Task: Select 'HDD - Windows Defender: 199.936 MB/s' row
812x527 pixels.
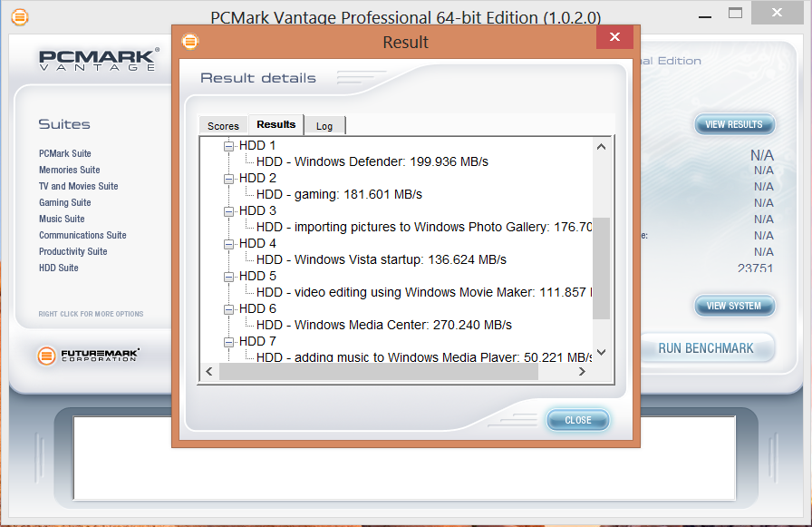Action: (372, 161)
